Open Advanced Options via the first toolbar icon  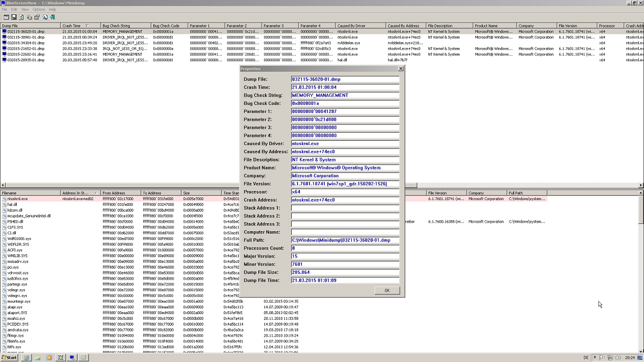6,17
